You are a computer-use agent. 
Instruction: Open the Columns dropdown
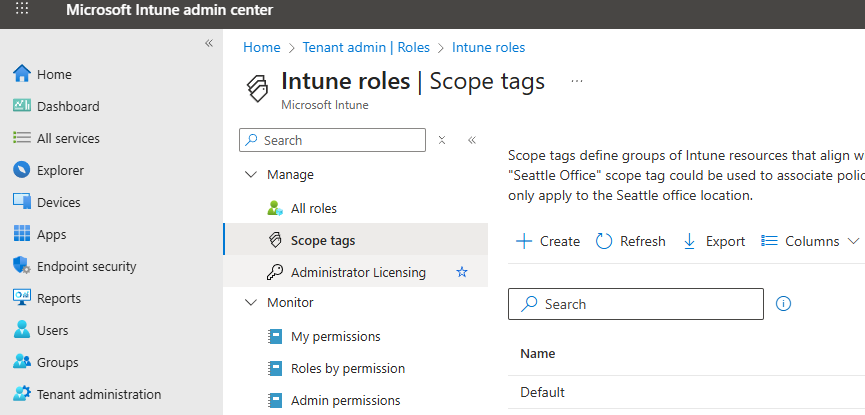(x=810, y=241)
